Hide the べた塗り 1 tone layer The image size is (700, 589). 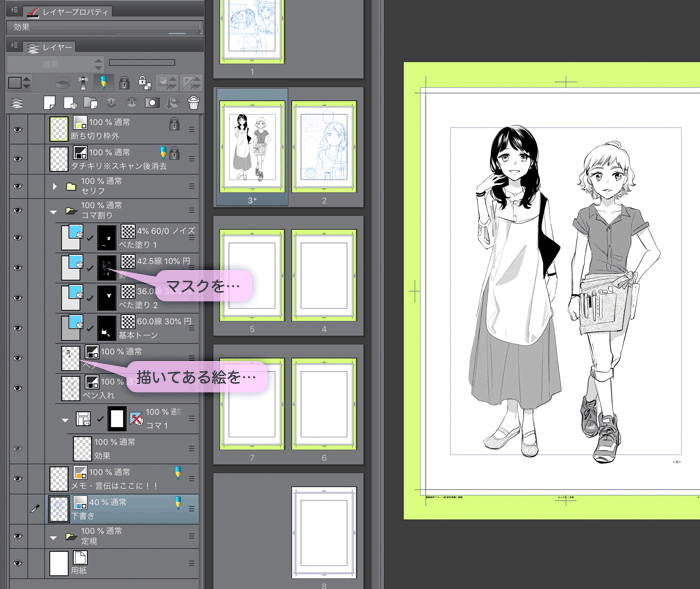(x=18, y=238)
